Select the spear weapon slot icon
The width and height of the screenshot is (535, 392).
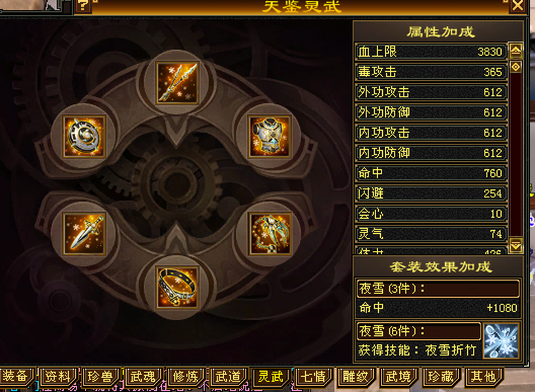(177, 83)
